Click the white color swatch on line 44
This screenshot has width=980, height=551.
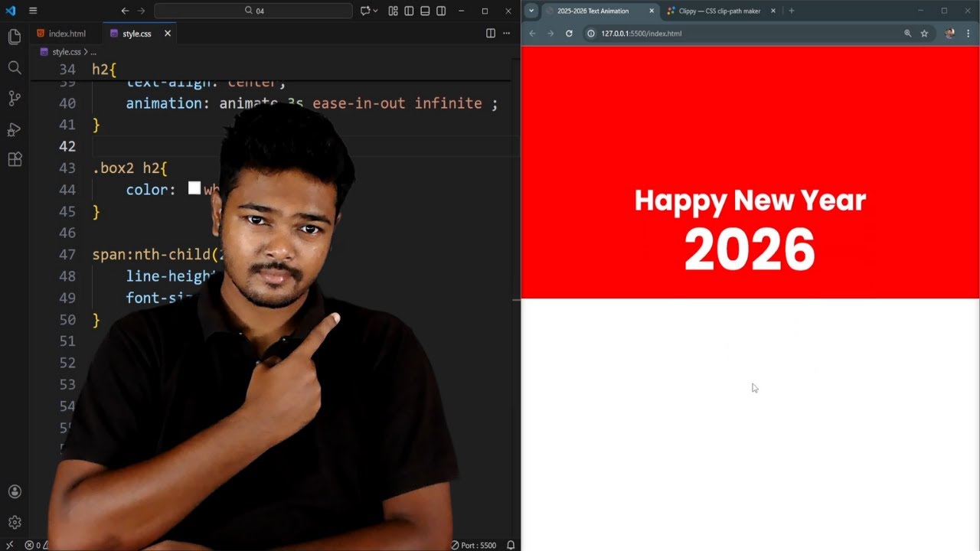pyautogui.click(x=194, y=188)
